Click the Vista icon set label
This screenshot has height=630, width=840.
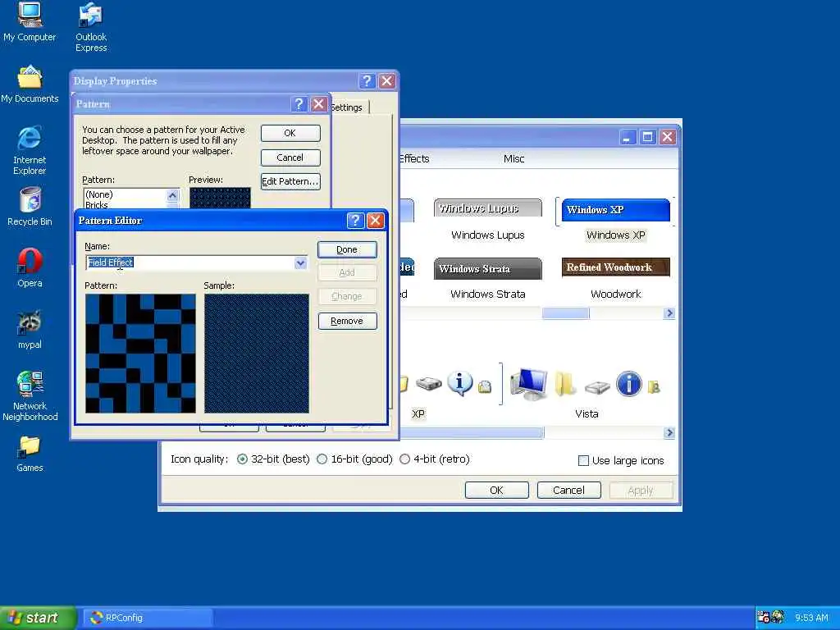click(x=587, y=413)
